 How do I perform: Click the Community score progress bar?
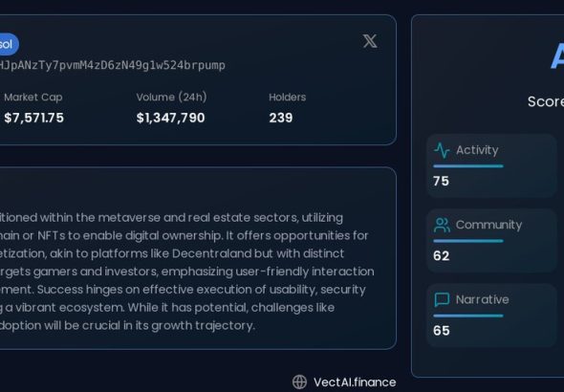click(468, 241)
